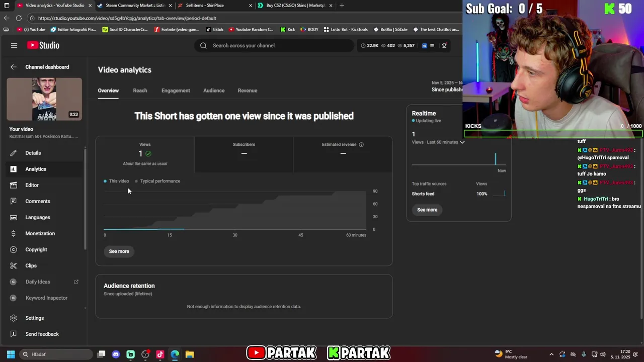Open the Kick bookmark
This screenshot has height=362, width=644.
(x=288, y=30)
